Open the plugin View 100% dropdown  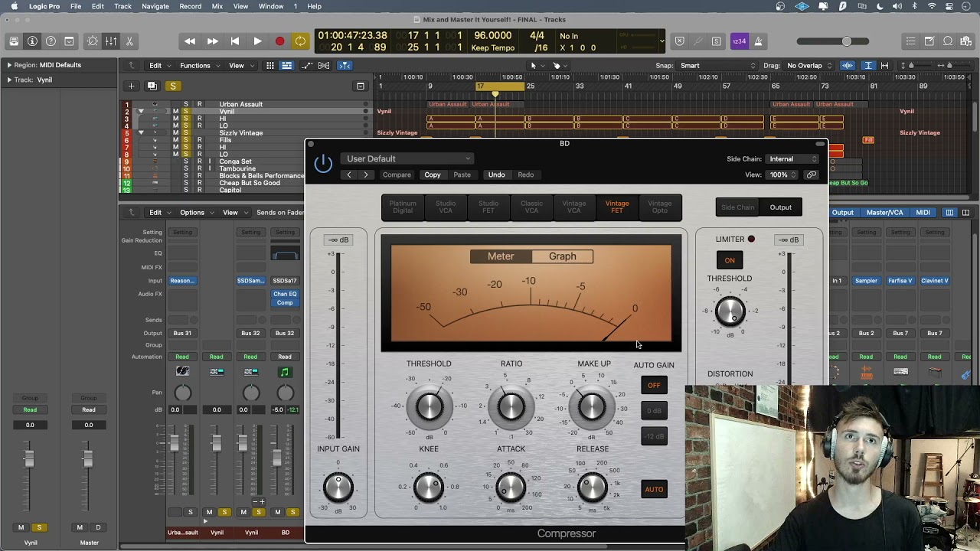pyautogui.click(x=782, y=175)
